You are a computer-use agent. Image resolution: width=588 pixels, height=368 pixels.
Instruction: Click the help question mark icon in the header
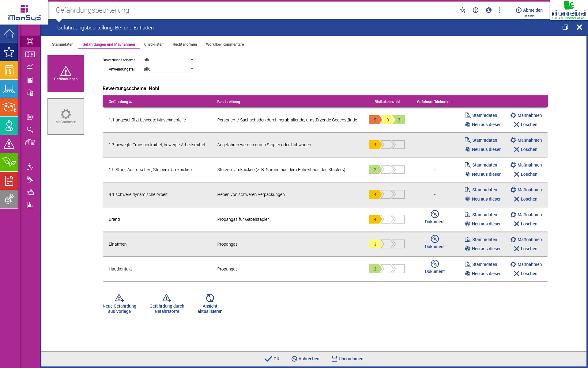[475, 10]
